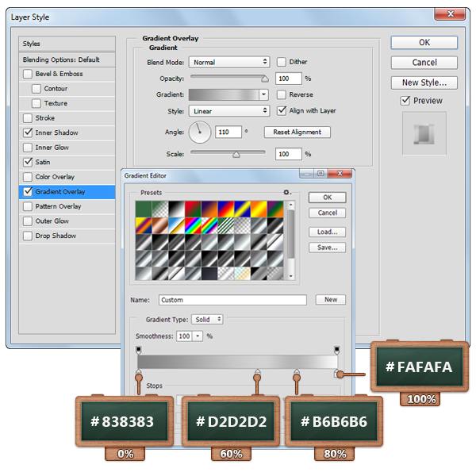This screenshot has height=476, width=476.
Task: Enable the Dither checkbox
Action: point(282,62)
